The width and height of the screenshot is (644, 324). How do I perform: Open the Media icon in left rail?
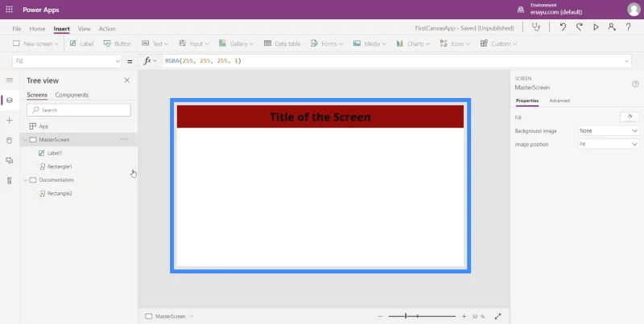[10, 160]
